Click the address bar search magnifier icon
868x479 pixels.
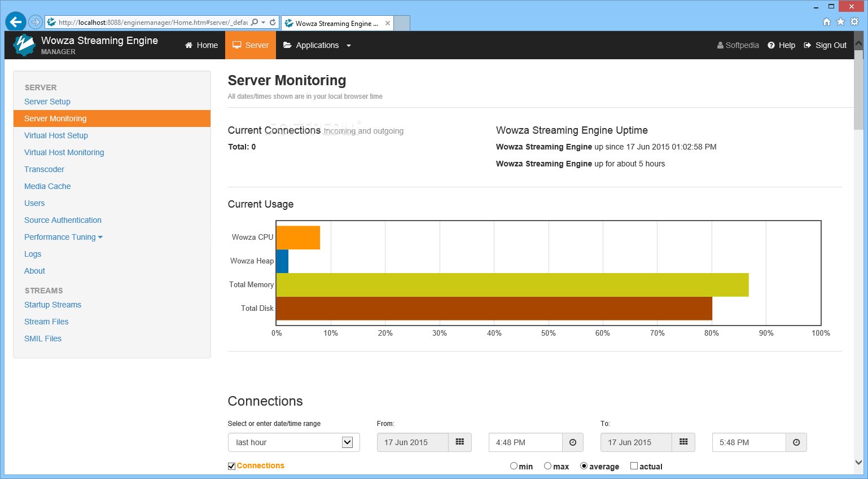tap(255, 23)
